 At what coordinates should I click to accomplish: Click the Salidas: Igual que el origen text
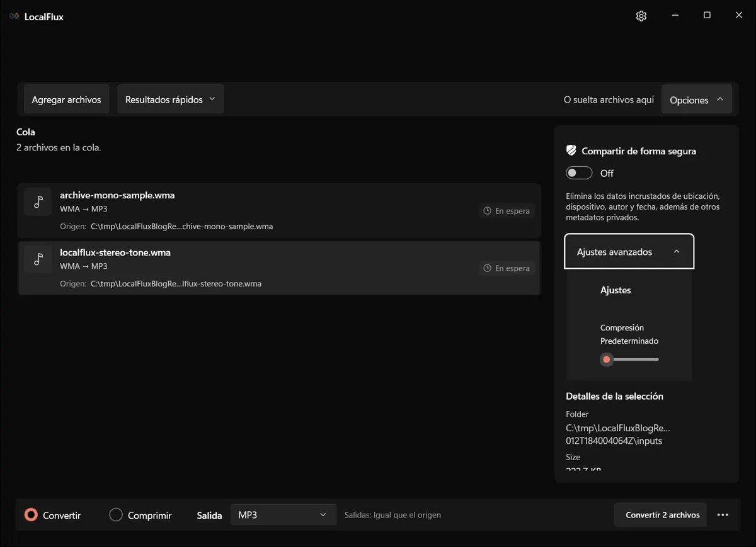(392, 515)
